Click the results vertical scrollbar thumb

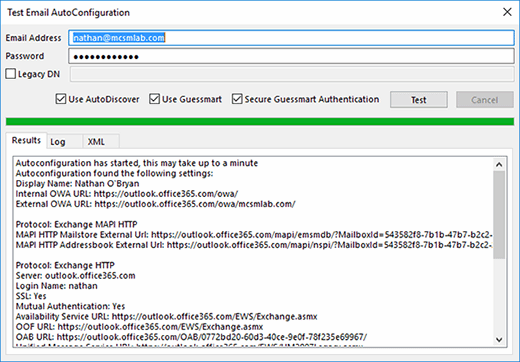tap(499, 215)
